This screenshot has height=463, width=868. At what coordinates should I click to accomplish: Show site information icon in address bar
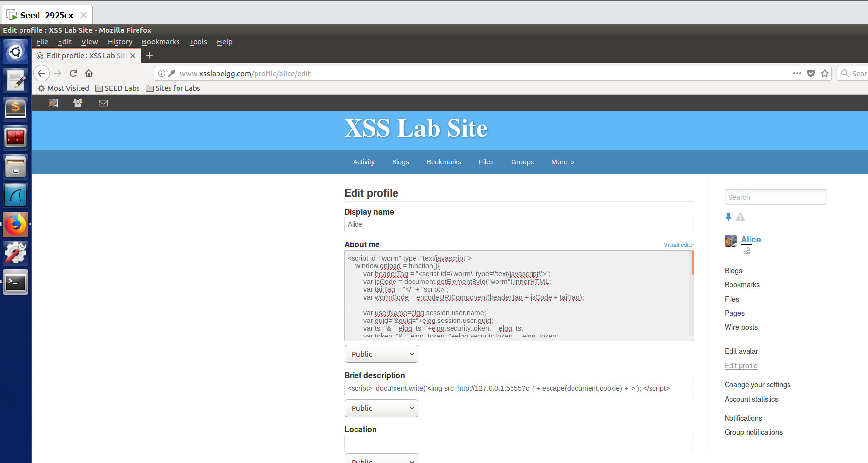162,73
